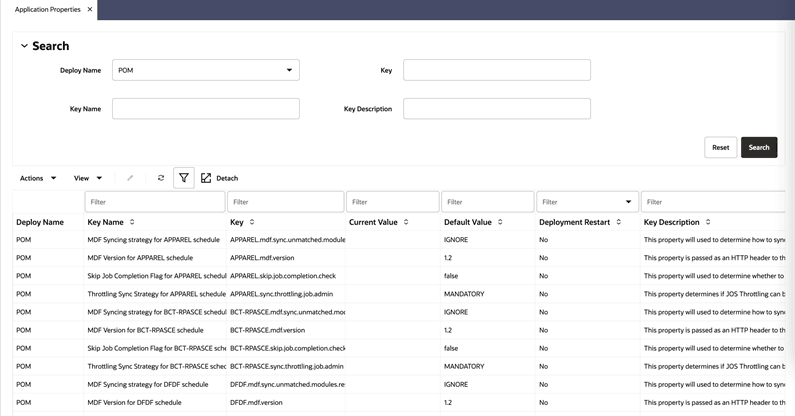Viewport: 795px width, 416px height.
Task: Close the Application Properties tab
Action: click(90, 9)
